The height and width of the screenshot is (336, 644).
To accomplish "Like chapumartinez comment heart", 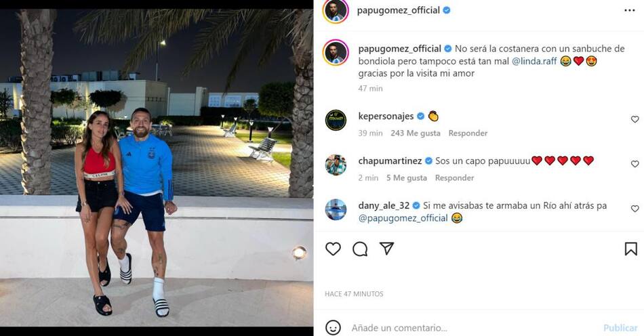I will [x=635, y=164].
